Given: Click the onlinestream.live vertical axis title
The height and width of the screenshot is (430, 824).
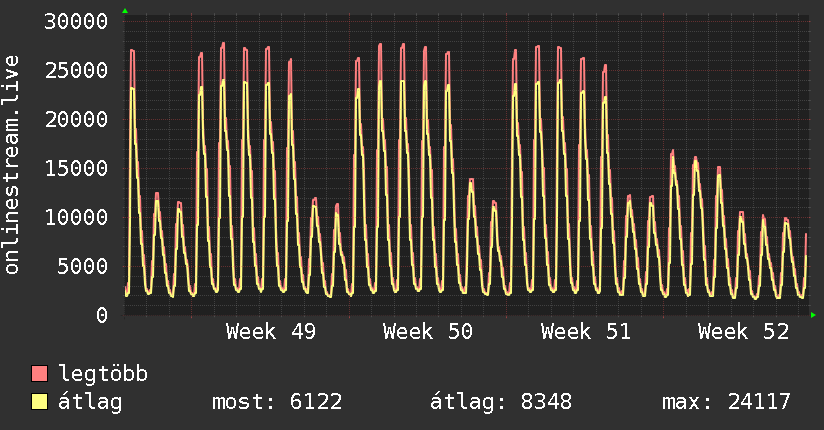Looking at the screenshot, I should click(x=13, y=165).
